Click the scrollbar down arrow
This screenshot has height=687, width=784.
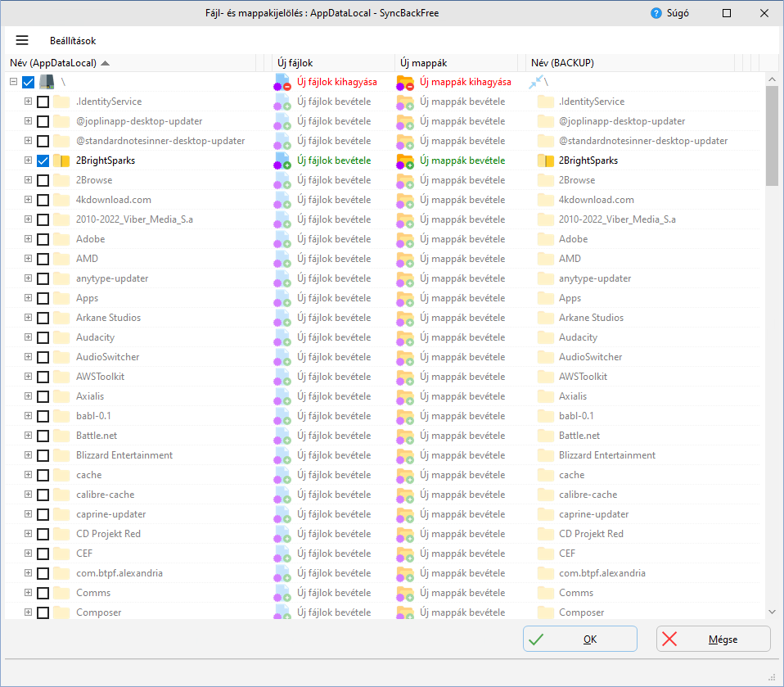772,612
